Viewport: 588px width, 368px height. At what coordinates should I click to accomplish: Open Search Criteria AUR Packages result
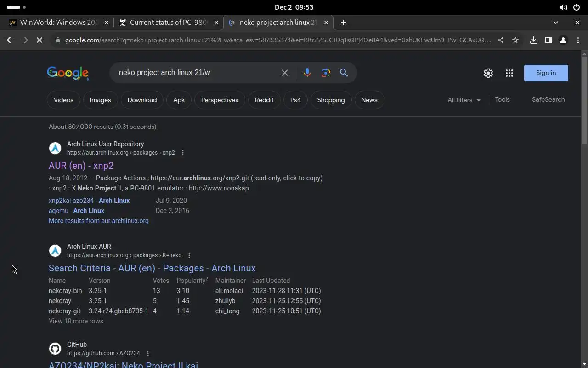[x=152, y=268]
